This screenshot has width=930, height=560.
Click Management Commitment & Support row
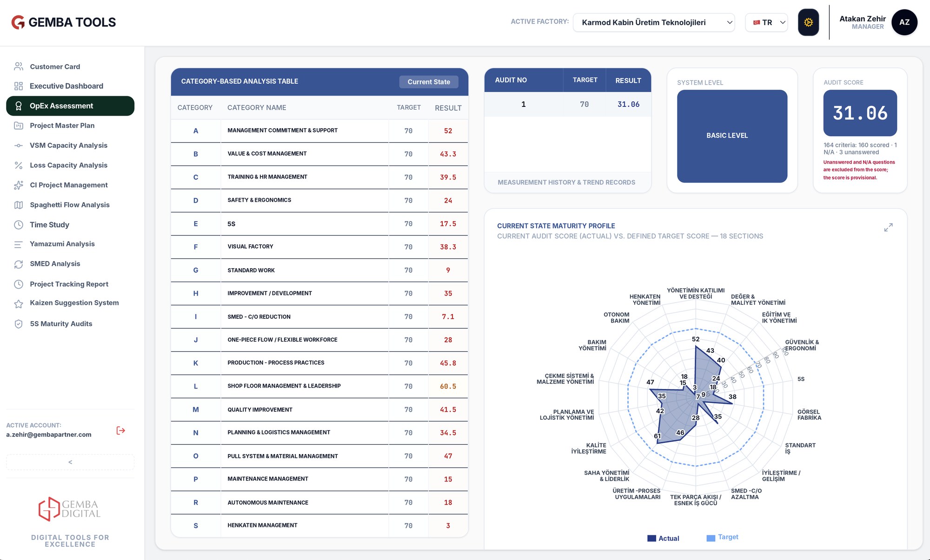pyautogui.click(x=319, y=131)
